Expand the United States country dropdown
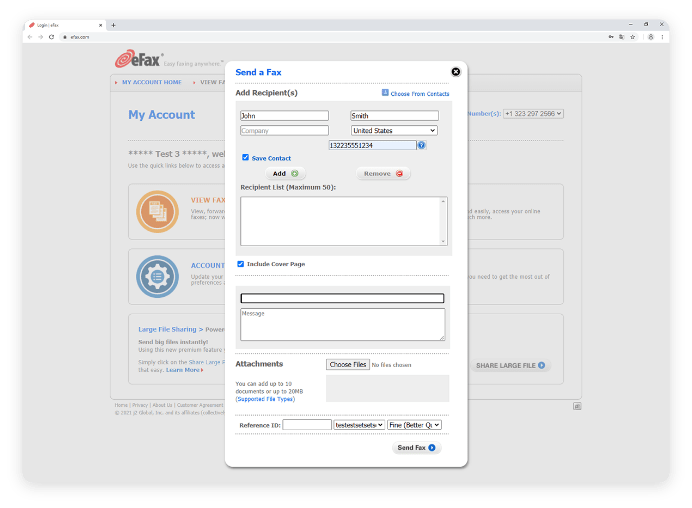Screen dimensions: 692x508 point(394,130)
